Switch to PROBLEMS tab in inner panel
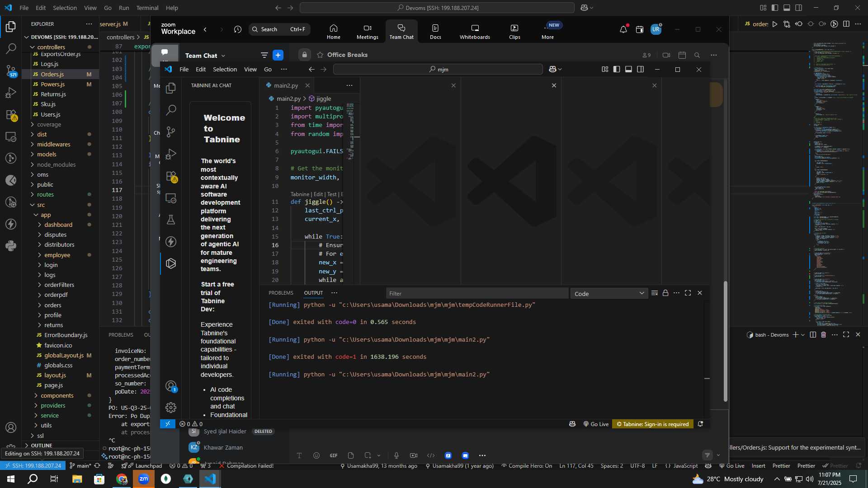The height and width of the screenshot is (488, 868). tap(281, 293)
